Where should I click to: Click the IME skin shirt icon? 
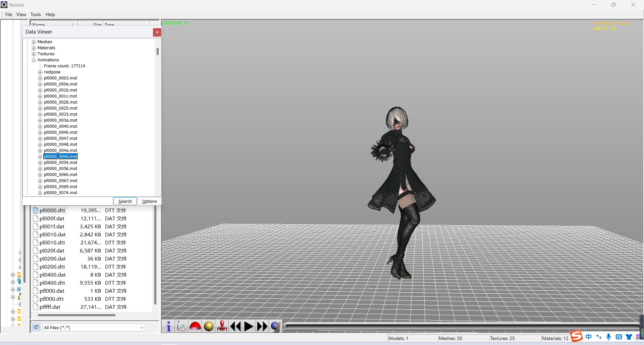pos(629,337)
